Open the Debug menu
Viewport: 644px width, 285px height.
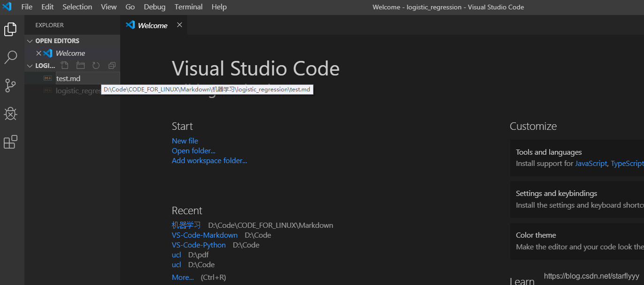154,7
